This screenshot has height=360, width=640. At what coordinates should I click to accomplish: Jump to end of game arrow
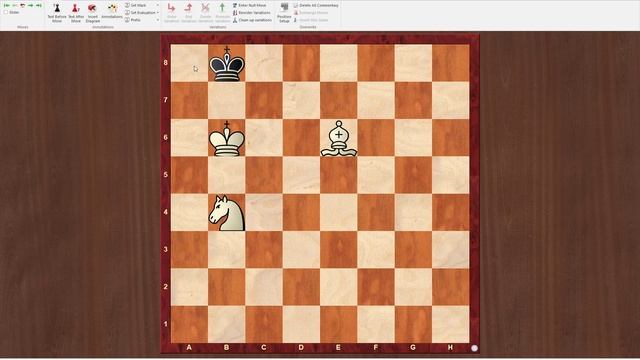(39, 5)
